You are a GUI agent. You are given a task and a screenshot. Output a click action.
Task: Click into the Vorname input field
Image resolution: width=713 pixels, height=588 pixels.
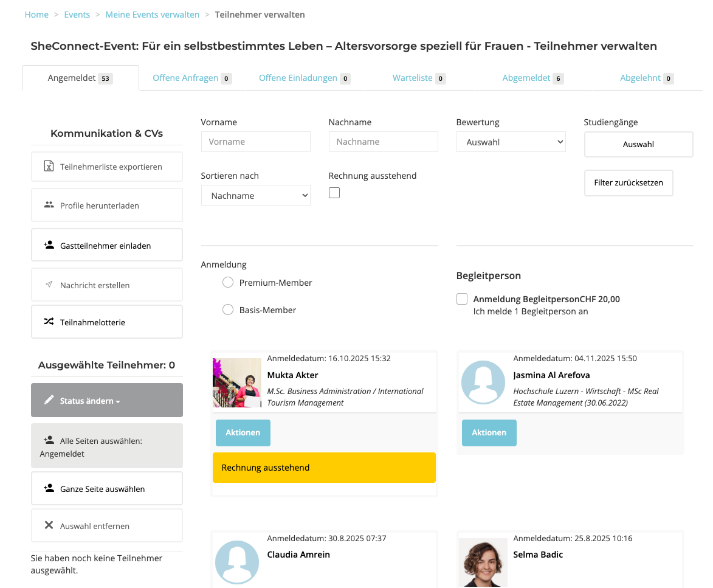click(255, 142)
